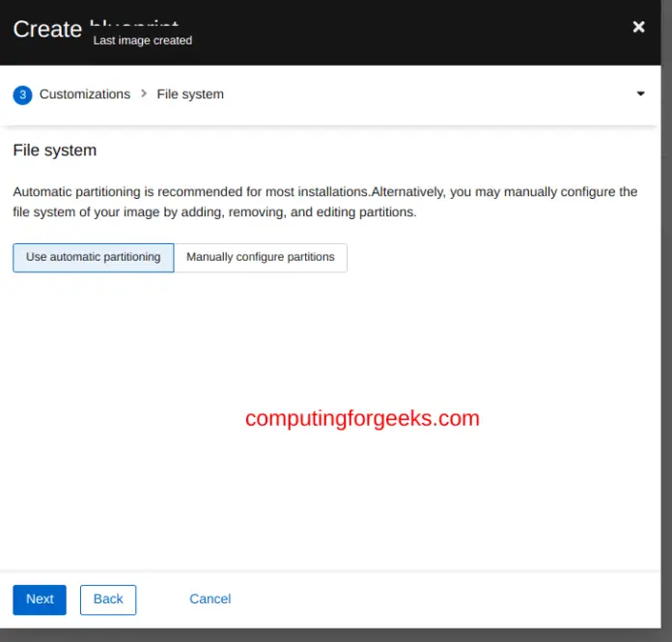Open the Customizations breadcrumb step

(85, 95)
